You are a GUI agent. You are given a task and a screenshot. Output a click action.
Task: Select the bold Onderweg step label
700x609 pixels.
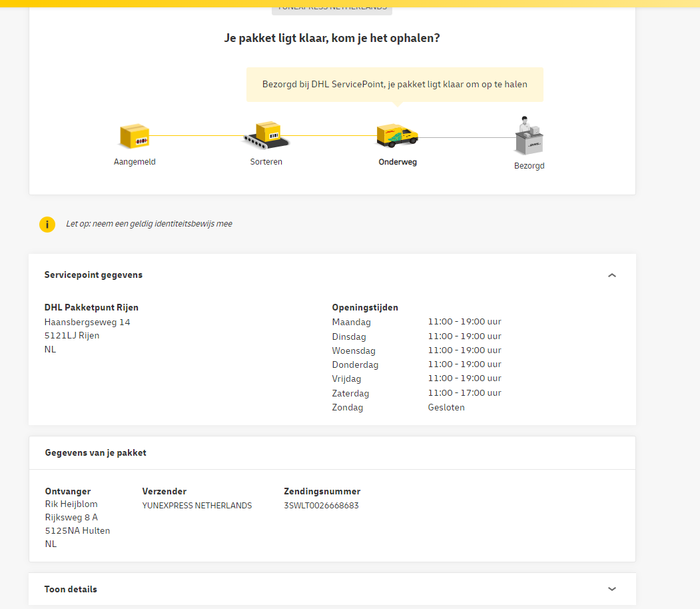[x=398, y=162]
